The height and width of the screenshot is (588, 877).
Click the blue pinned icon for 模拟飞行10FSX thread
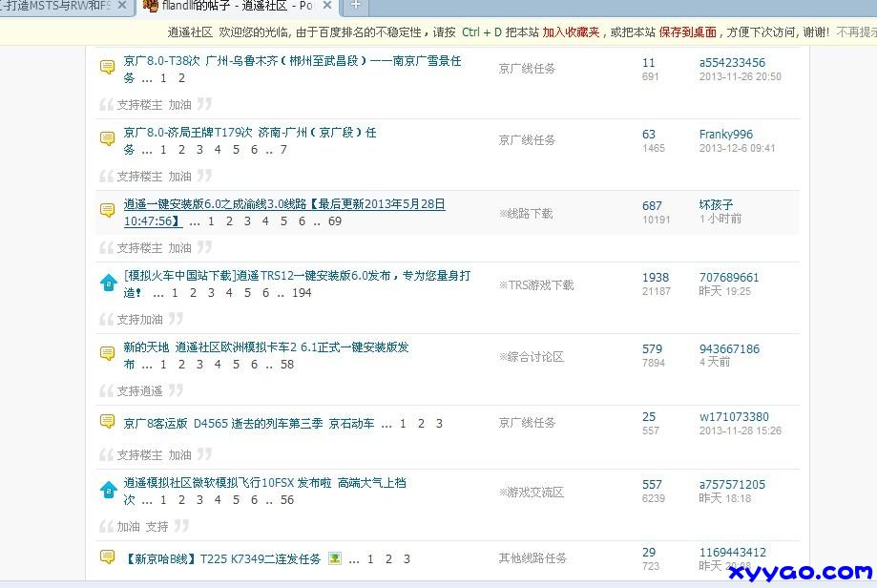point(108,490)
